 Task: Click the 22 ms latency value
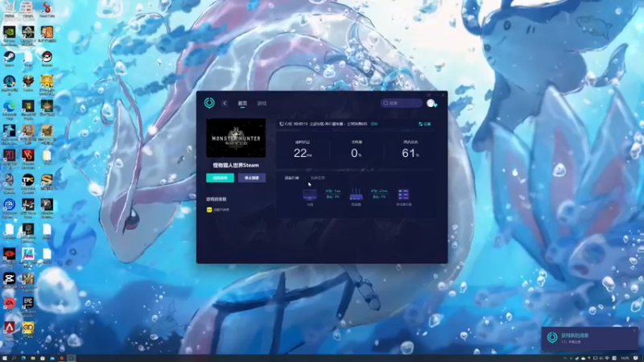(303, 153)
